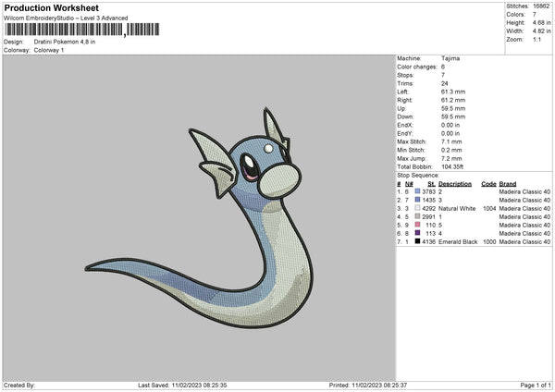555x392 pixels.
Task: Click the blue color swatch for stop 1
Action: [x=417, y=191]
